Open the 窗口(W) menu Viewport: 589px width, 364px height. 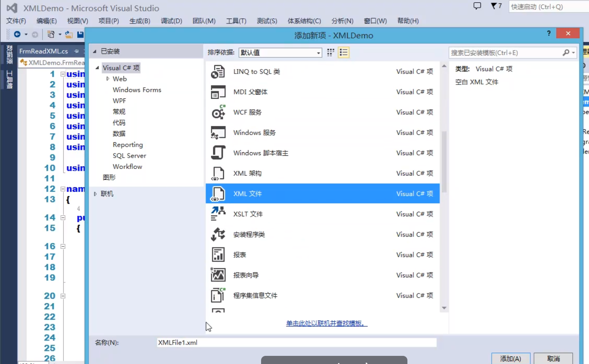tap(375, 21)
